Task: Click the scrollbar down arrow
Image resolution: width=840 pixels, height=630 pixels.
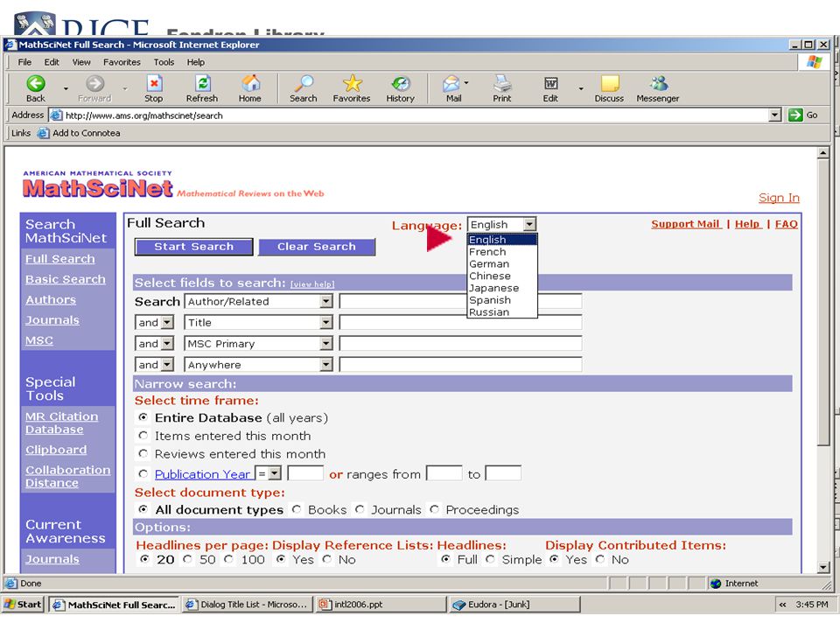Action: click(823, 567)
